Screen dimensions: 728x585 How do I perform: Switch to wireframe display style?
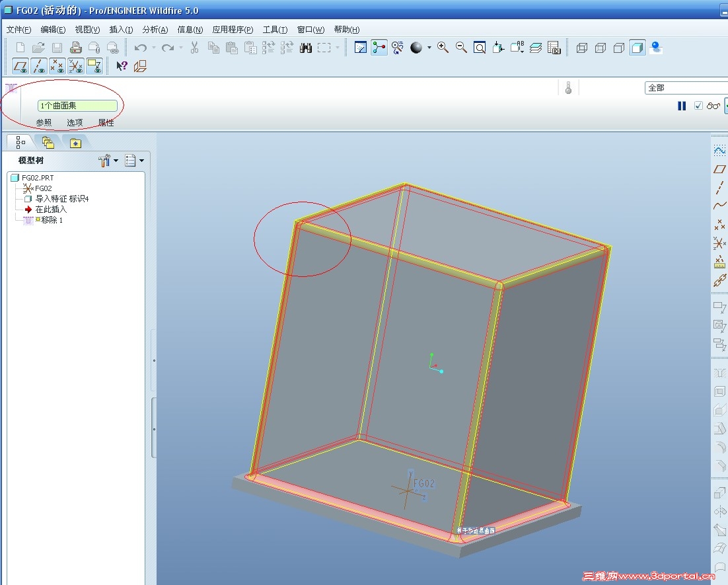tap(582, 48)
